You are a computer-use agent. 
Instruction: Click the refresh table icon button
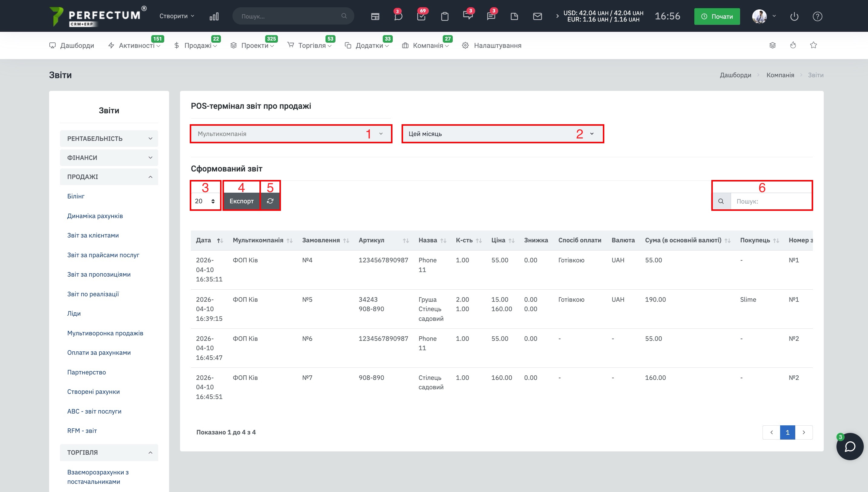pyautogui.click(x=270, y=201)
